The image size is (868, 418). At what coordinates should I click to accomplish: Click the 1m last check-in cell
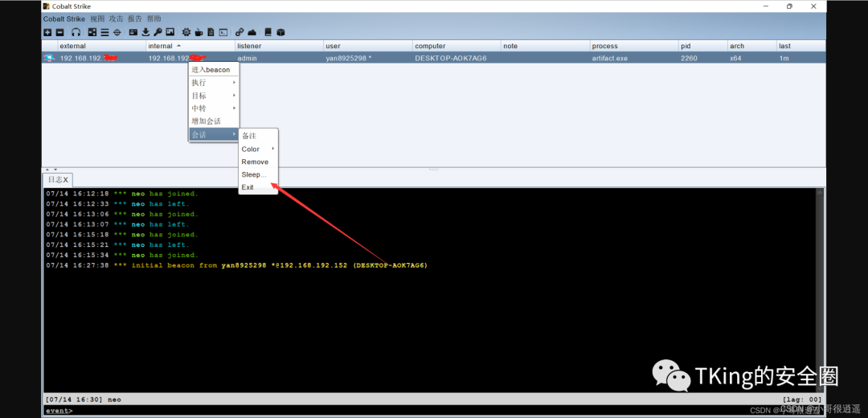coord(801,58)
